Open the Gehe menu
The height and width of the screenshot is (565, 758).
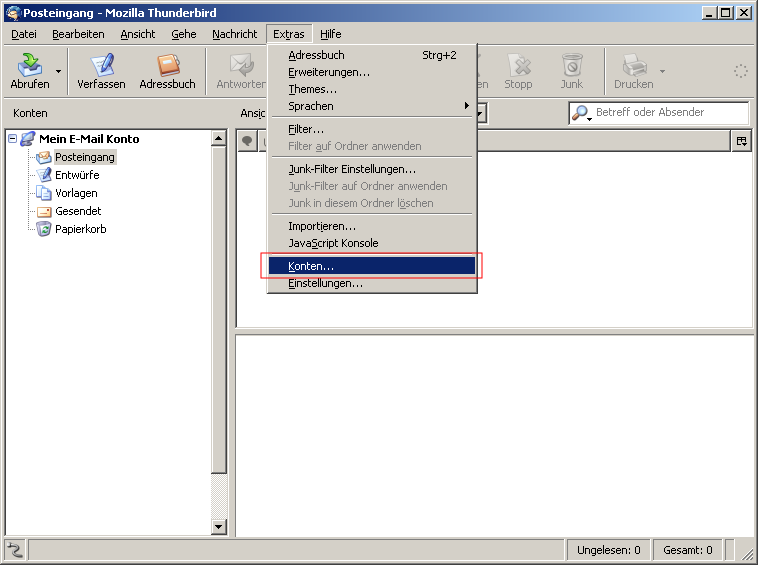tap(184, 34)
